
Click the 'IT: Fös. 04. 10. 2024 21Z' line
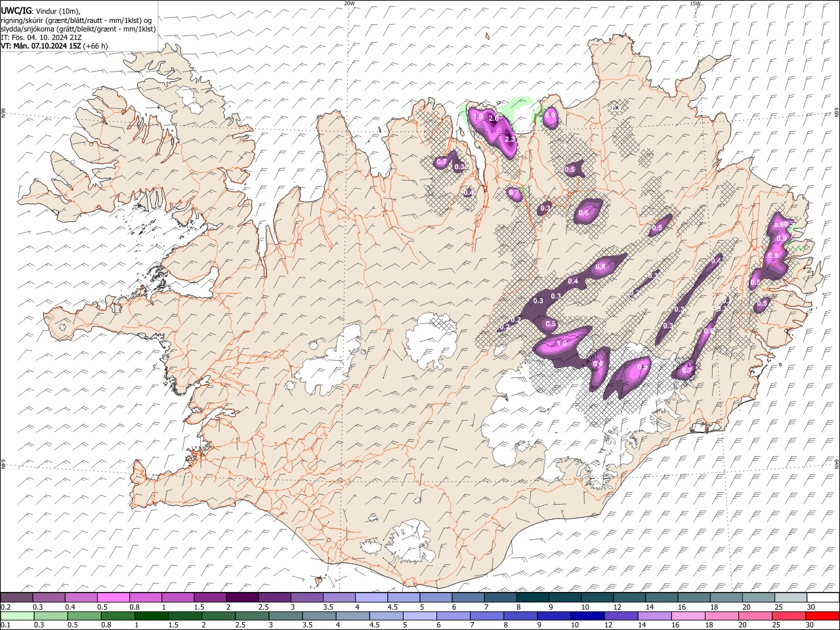tap(41, 37)
